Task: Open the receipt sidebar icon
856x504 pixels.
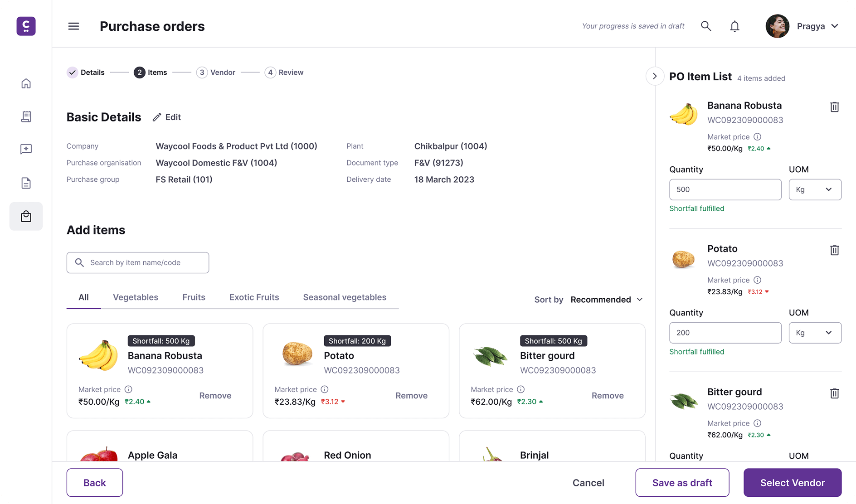Action: pos(26,116)
